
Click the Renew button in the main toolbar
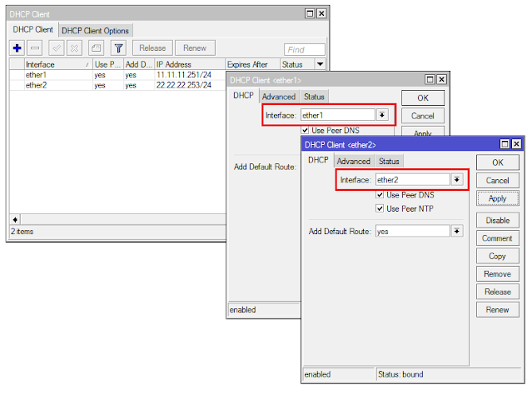195,47
